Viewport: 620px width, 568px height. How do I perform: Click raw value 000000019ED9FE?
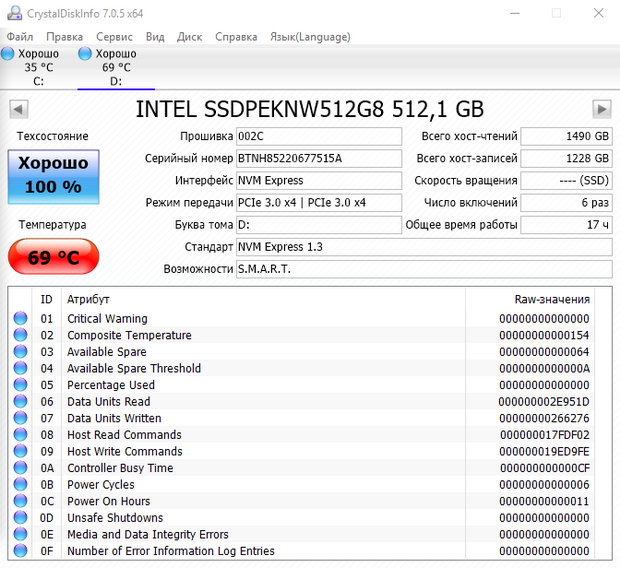(x=544, y=452)
